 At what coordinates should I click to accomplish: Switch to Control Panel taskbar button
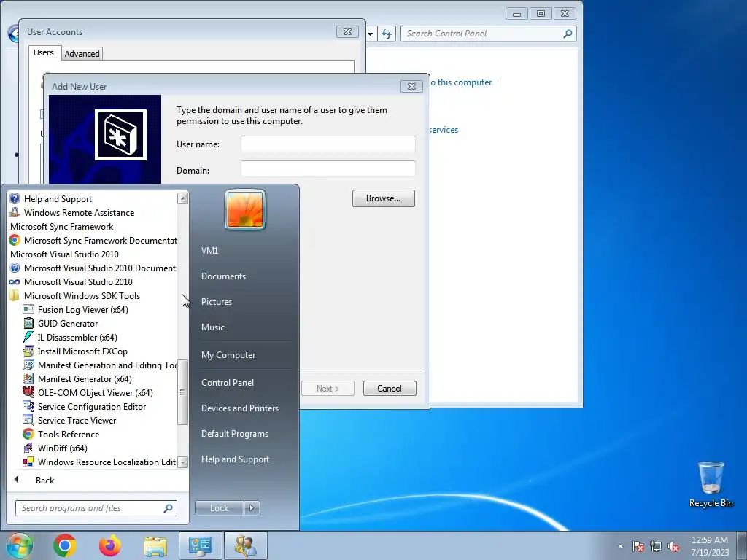200,545
